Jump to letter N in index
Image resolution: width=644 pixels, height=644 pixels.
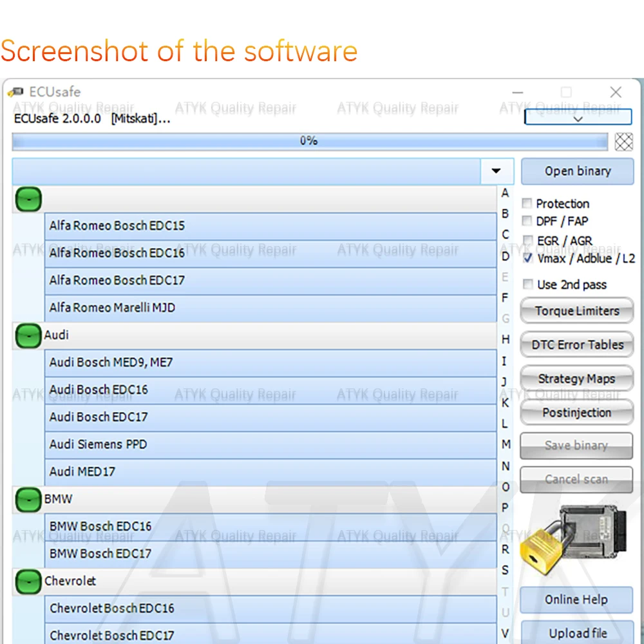[506, 466]
